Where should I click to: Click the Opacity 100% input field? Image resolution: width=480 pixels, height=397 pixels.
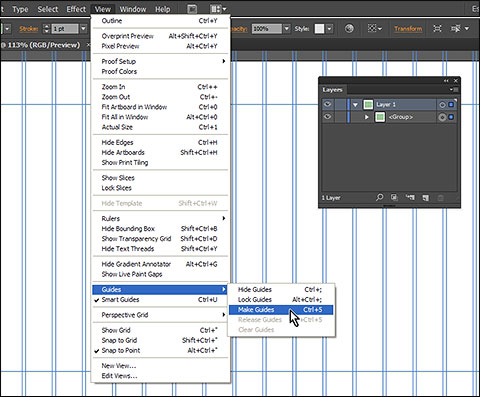click(x=267, y=29)
